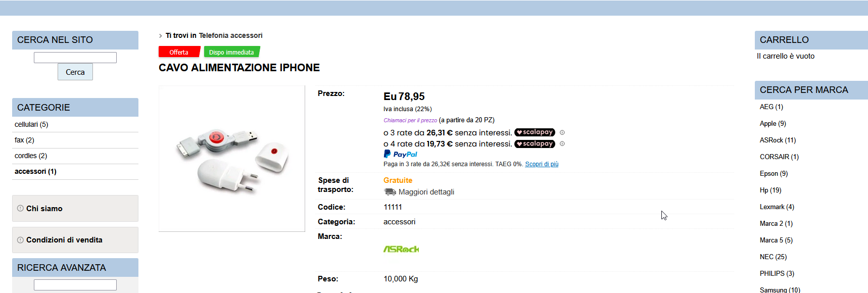Click the PayPal logo
The width and height of the screenshot is (868, 293).
click(401, 154)
